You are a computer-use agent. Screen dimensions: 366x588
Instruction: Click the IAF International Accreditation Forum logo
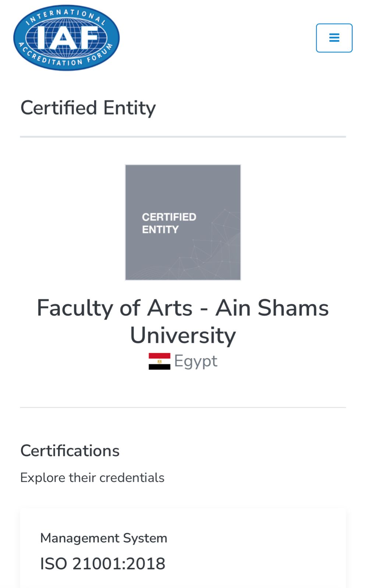coord(67,37)
